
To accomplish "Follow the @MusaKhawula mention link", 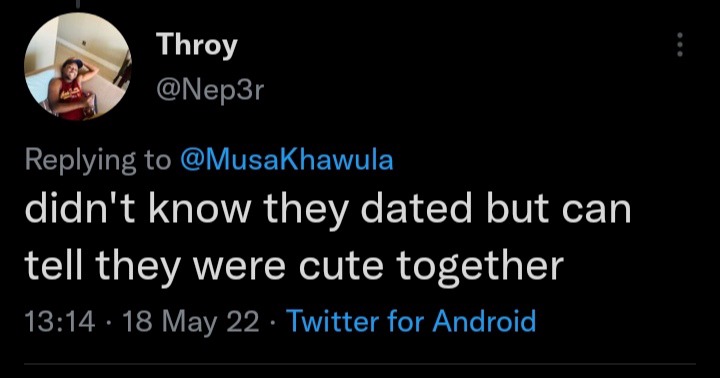I will click(287, 159).
